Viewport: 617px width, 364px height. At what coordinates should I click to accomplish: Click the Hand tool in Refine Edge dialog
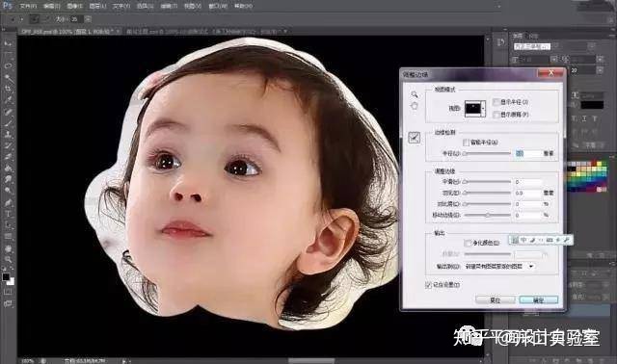[x=415, y=106]
